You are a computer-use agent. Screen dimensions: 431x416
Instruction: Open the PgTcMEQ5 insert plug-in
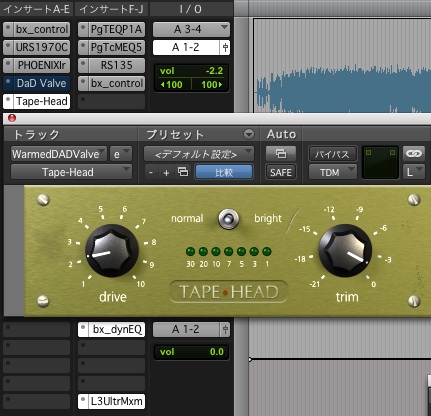coord(116,47)
